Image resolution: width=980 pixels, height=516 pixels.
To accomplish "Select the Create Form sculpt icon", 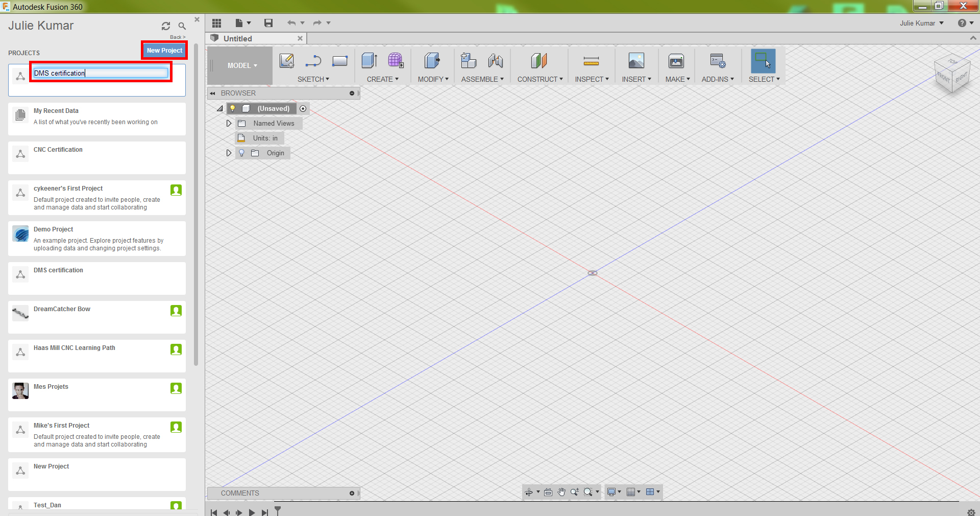I will (x=396, y=61).
